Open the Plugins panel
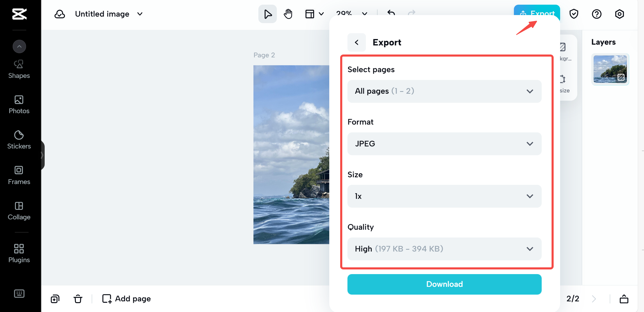The image size is (644, 312). click(19, 253)
